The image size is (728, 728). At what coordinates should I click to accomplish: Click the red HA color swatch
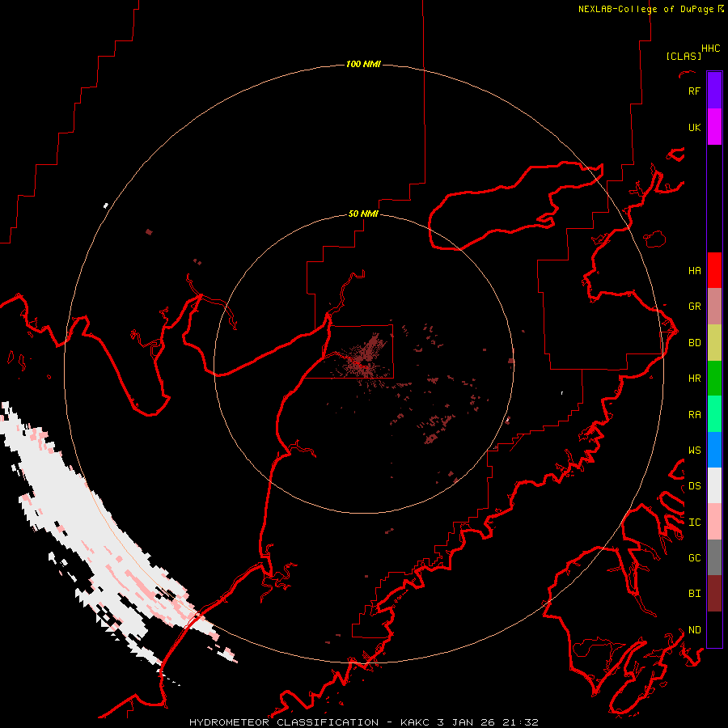pos(714,270)
